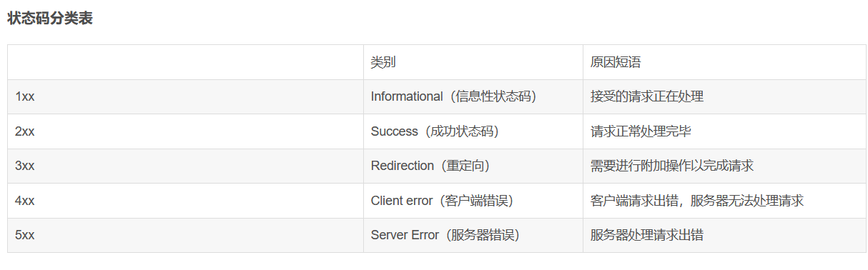868x270 pixels.
Task: Click the 状态码分类表 heading
Action: coord(50,19)
